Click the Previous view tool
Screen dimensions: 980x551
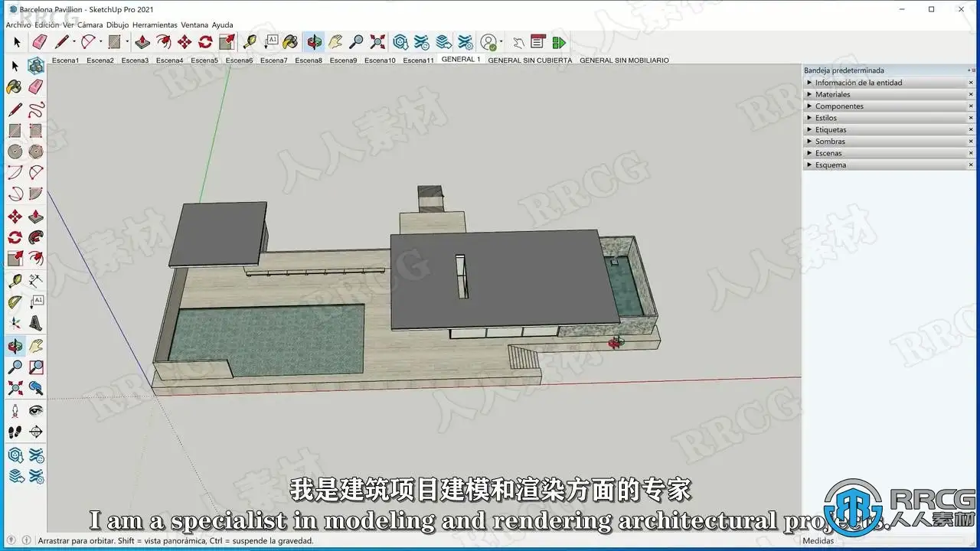pos(36,389)
